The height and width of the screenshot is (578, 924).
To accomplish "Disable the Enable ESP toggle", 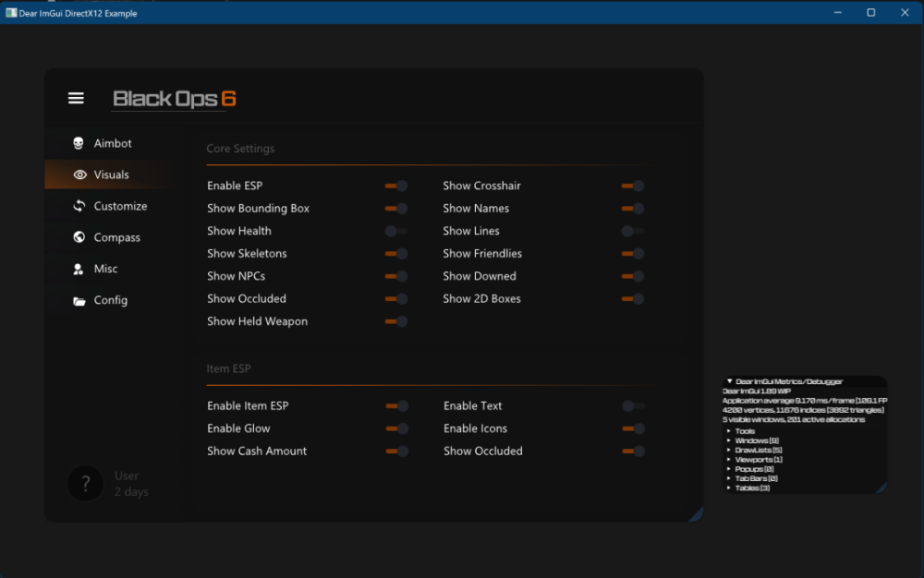I will 396,186.
